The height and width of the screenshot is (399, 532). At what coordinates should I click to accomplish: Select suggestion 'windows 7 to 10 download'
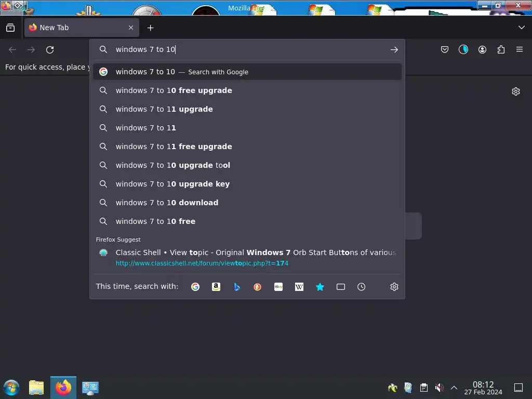coord(247,203)
